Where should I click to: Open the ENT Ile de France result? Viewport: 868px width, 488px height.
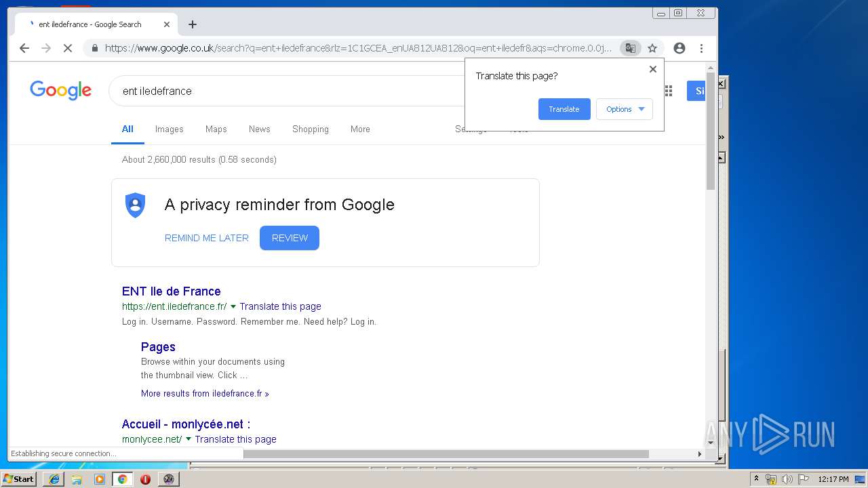[171, 291]
